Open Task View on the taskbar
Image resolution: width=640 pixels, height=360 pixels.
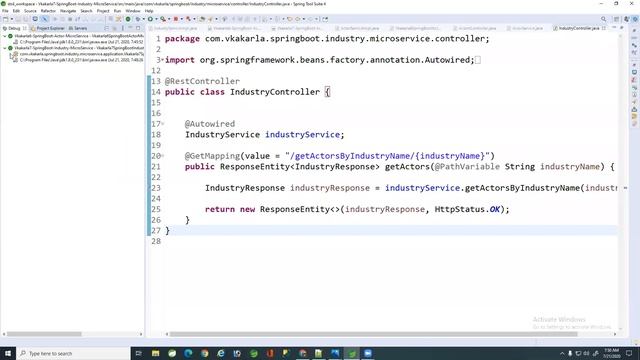pos(138,353)
